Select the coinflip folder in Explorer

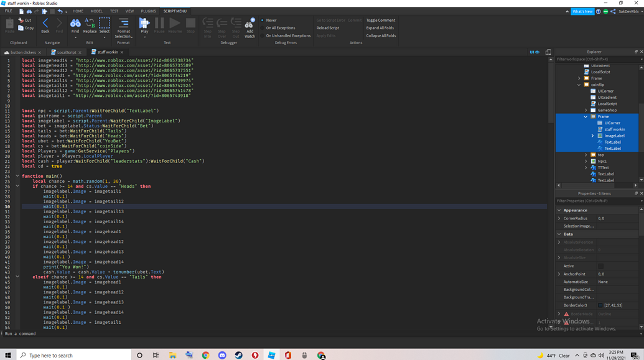(x=597, y=85)
